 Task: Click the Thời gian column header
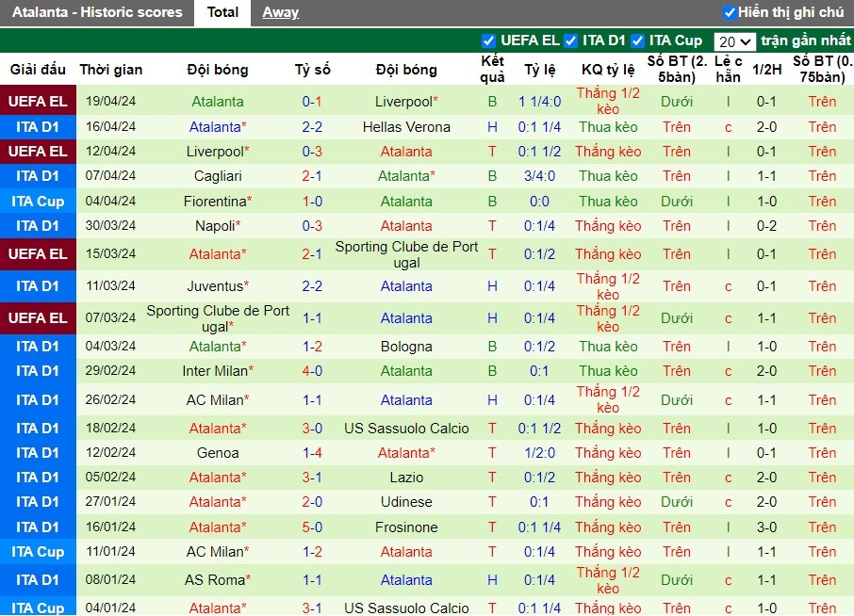click(110, 70)
